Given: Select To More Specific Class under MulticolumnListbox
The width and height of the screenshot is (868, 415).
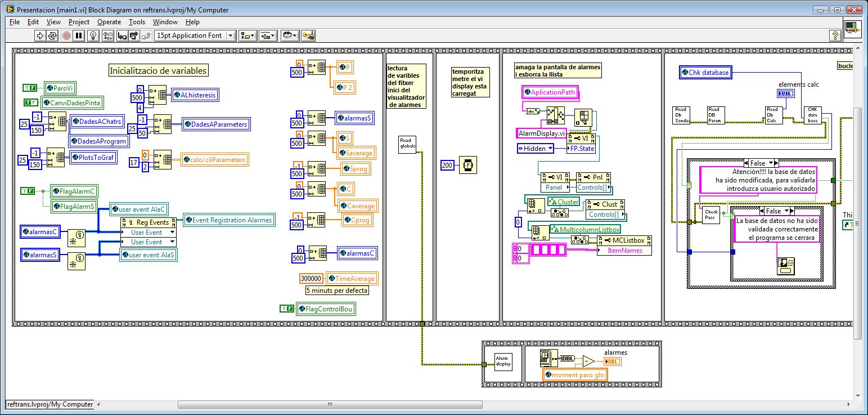Looking at the screenshot, I should point(579,240).
